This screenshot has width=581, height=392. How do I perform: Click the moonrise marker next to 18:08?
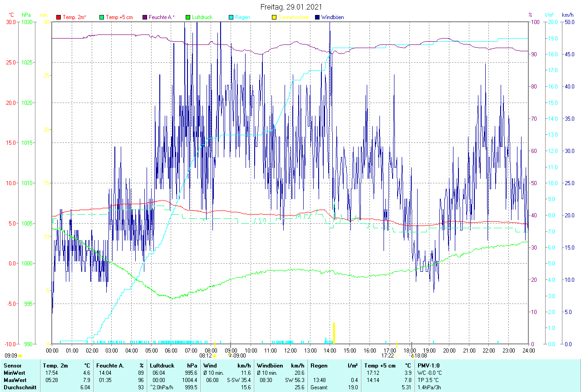pyautogui.click(x=413, y=356)
